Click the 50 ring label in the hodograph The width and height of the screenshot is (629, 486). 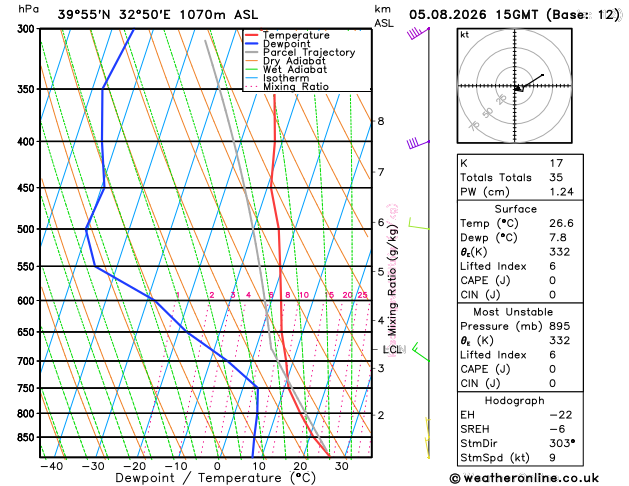click(x=487, y=113)
